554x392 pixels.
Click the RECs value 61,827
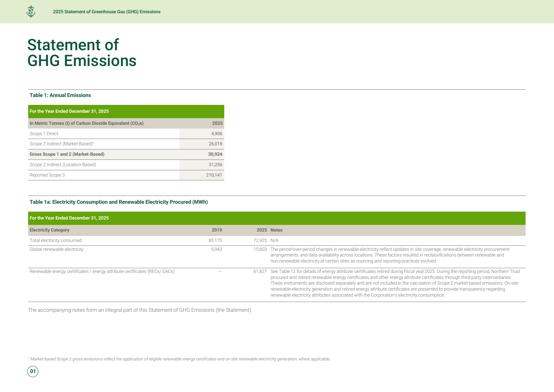click(260, 271)
